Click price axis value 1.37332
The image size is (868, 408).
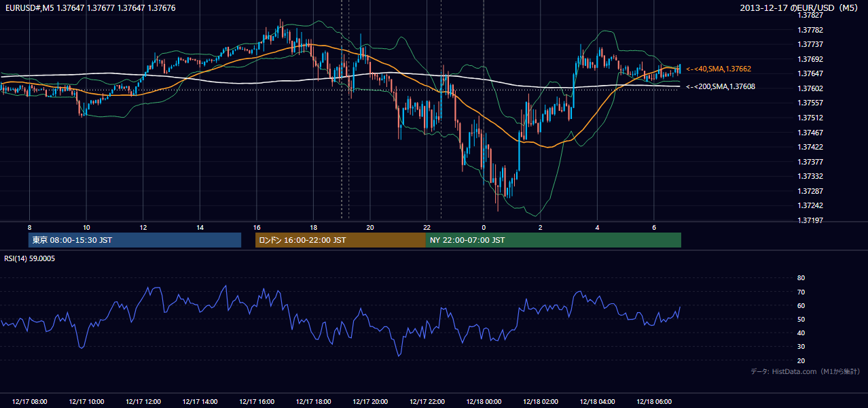pyautogui.click(x=810, y=176)
